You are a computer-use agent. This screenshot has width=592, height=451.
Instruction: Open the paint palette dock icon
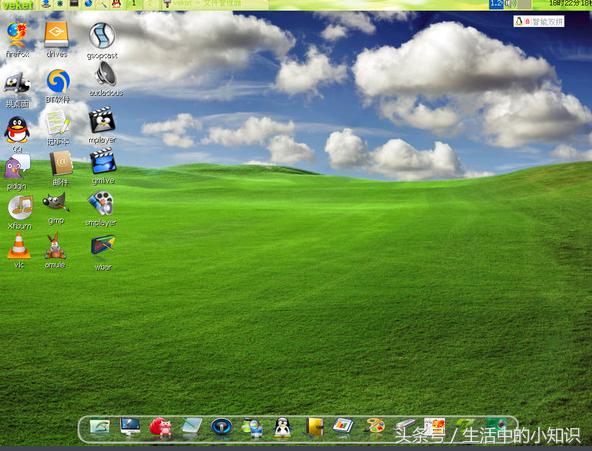click(375, 426)
